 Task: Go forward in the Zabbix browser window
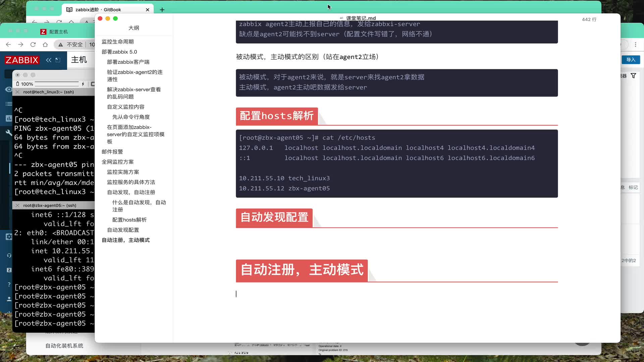point(21,45)
